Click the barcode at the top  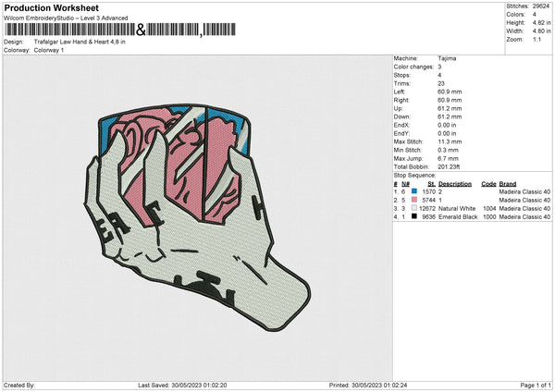[x=120, y=30]
